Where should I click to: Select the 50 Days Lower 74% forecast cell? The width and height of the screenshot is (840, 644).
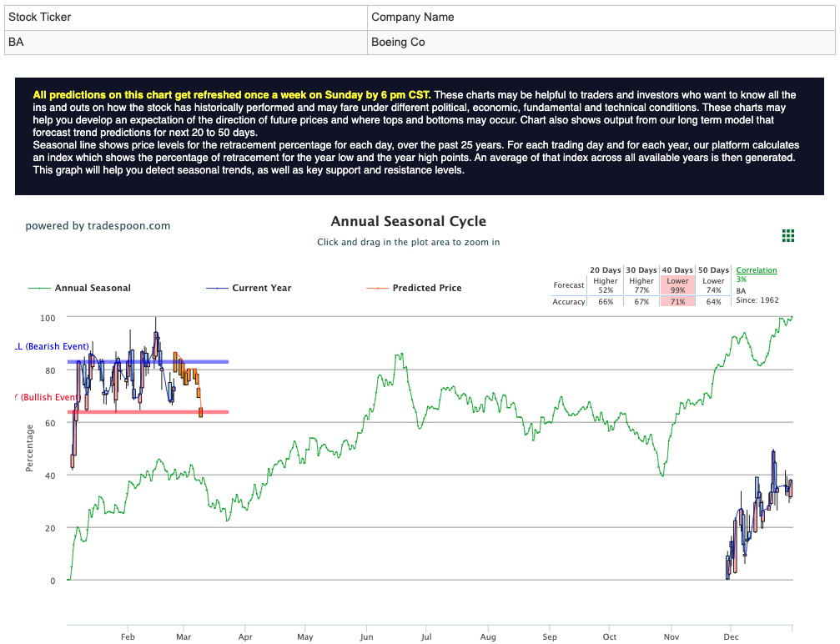click(713, 285)
